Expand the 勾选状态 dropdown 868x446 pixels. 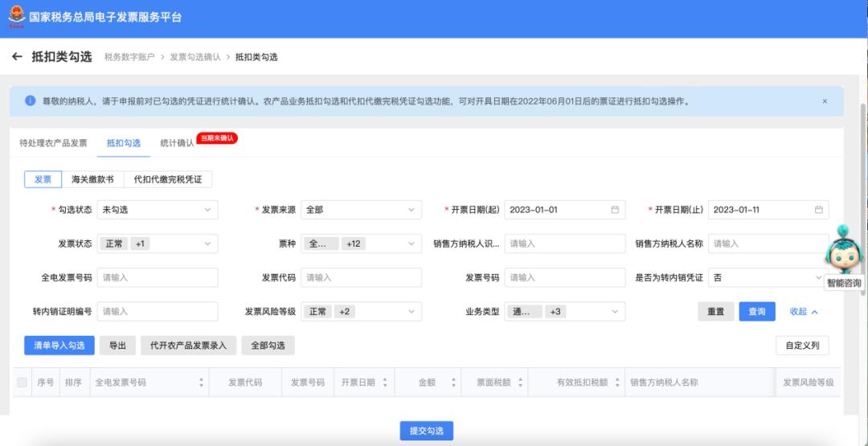pyautogui.click(x=157, y=210)
